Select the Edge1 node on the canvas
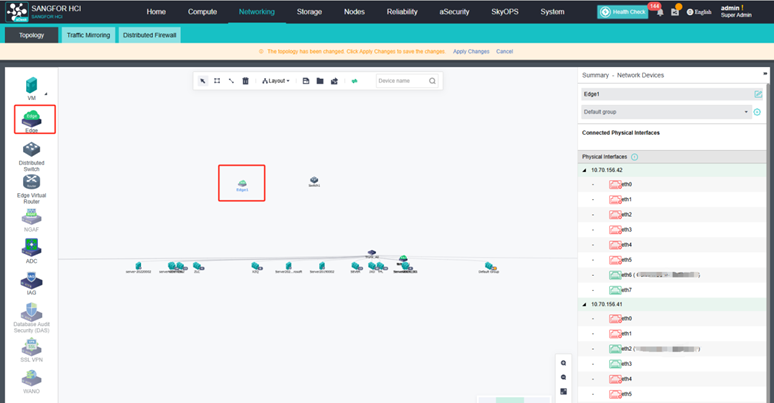This screenshot has width=774, height=403. tap(242, 186)
